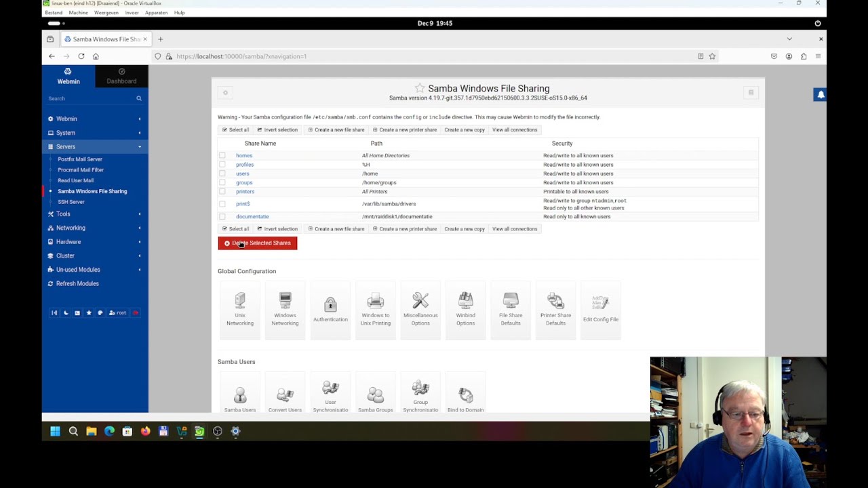Check the box for the users share

[222, 174]
